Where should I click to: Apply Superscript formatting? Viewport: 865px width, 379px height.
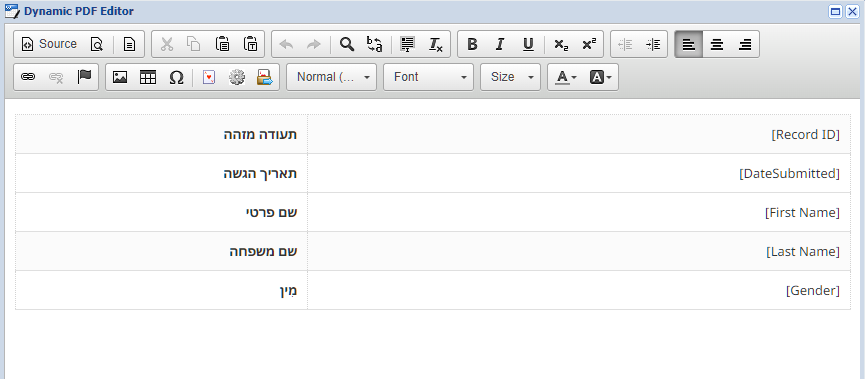[x=589, y=44]
